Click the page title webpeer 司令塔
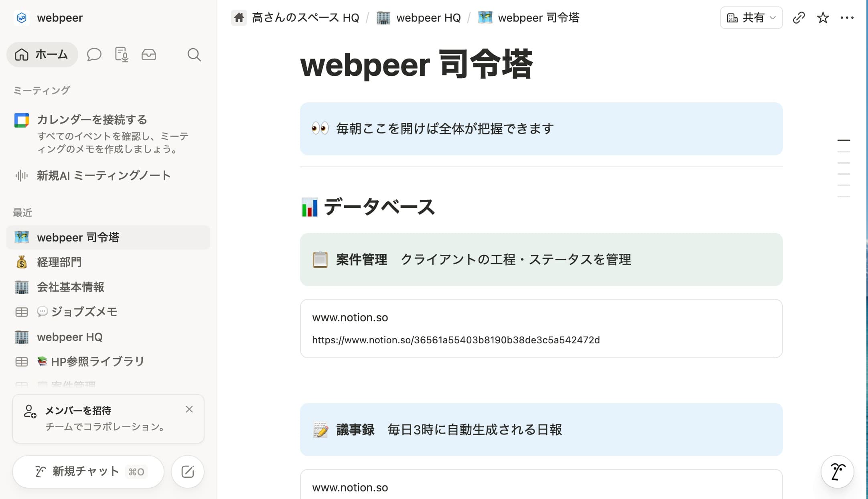The width and height of the screenshot is (868, 499). [416, 64]
